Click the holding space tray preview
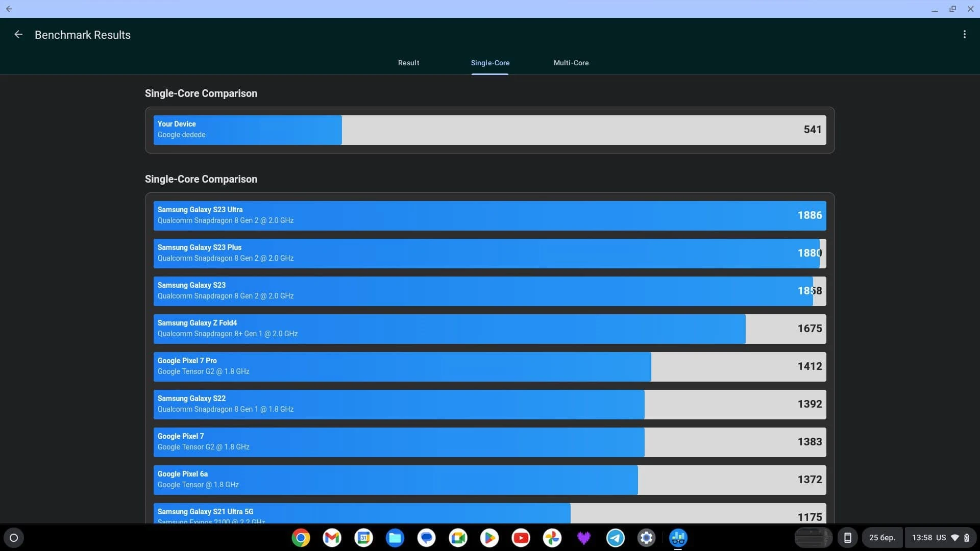The image size is (980, 551). click(x=814, y=538)
